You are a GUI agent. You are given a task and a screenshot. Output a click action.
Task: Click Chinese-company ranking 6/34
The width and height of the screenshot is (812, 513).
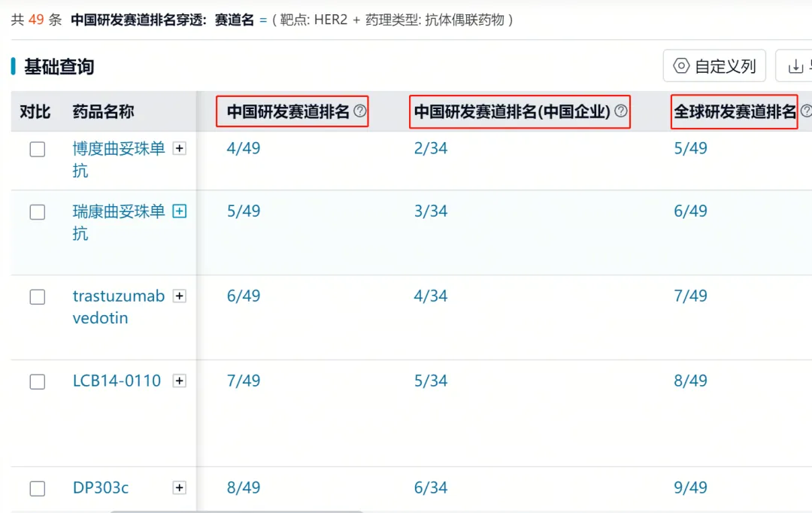[x=431, y=487]
